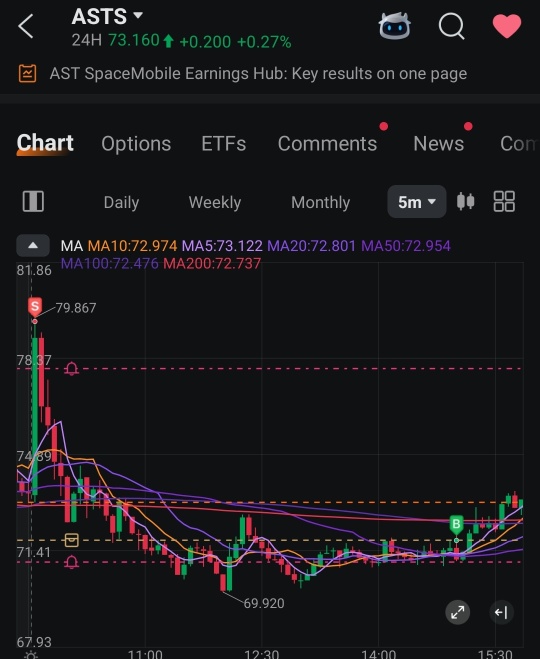Open the AI robot assistant icon
Screen dimensions: 540x659
(394, 26)
